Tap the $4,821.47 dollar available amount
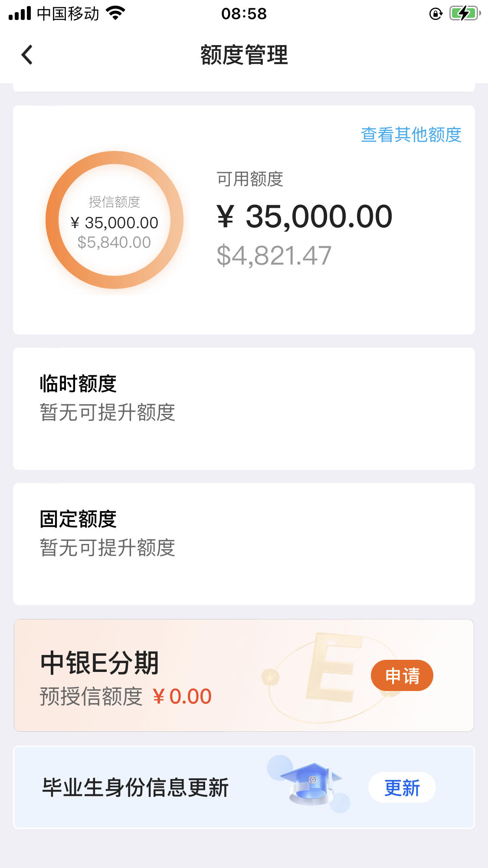The image size is (488, 868). point(274,255)
